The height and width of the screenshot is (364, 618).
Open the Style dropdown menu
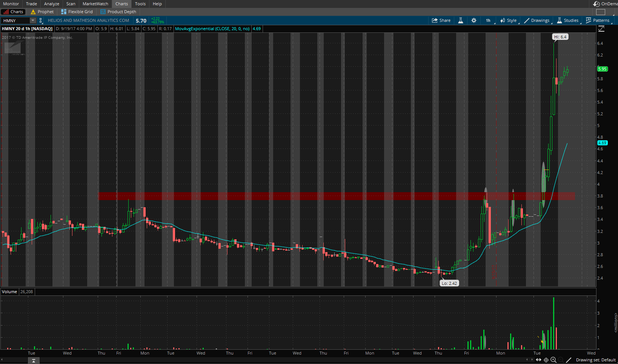point(509,20)
